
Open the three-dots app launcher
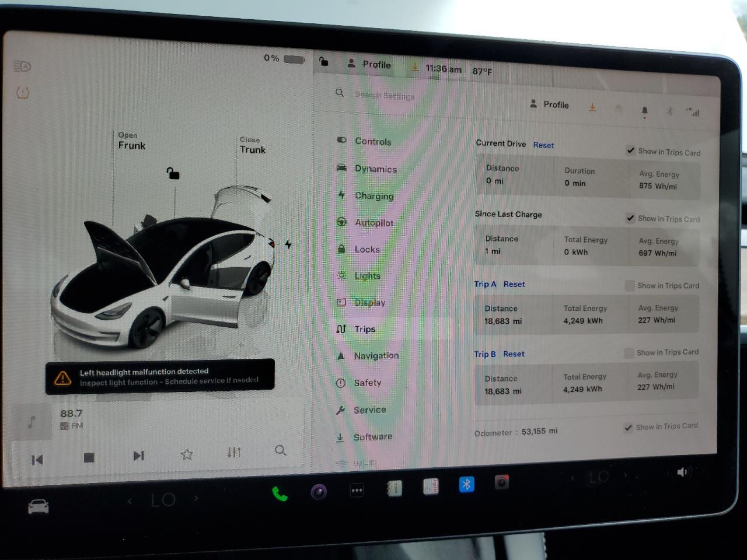coord(357,491)
